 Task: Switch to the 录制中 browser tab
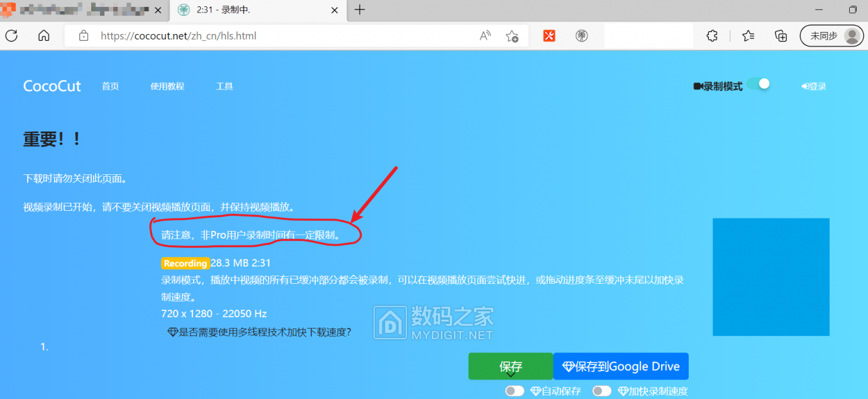[x=252, y=10]
